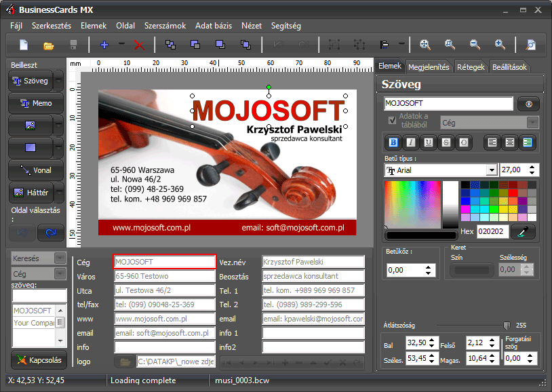Image resolution: width=552 pixels, height=392 pixels.
Task: Insert an image element from left panel
Action: pyautogui.click(x=31, y=125)
